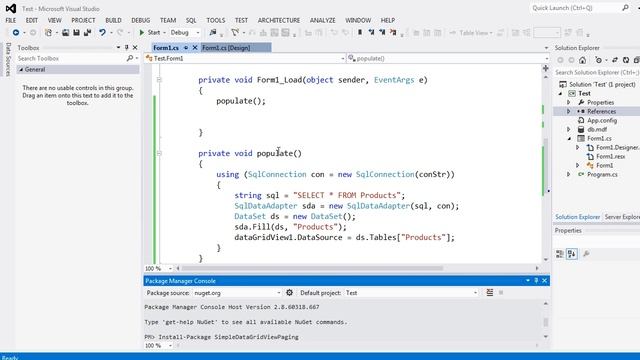Viewport: 640px width, 360px height.
Task: Expand the Properties tree node
Action: coord(569,102)
